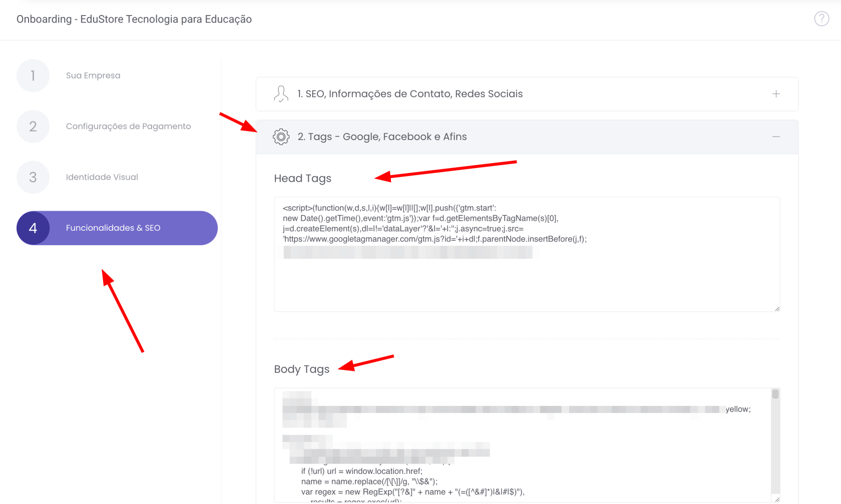This screenshot has height=504, width=841.
Task: Select step 4 Funcionalidades & SEO
Action: pos(117,228)
